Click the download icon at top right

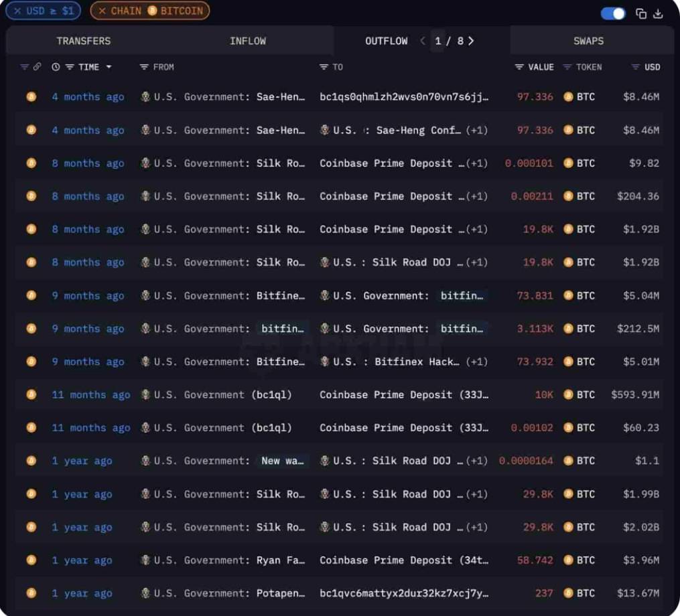[x=658, y=13]
